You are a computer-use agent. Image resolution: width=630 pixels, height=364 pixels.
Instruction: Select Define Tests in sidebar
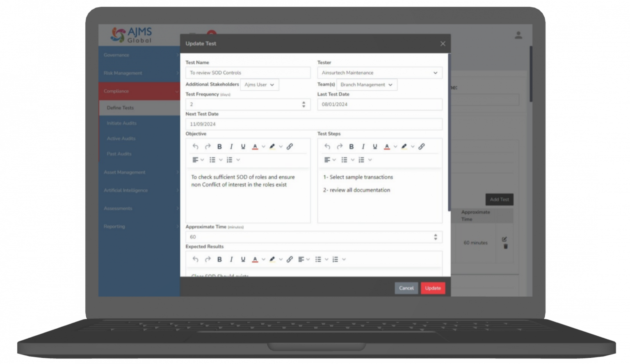(121, 108)
